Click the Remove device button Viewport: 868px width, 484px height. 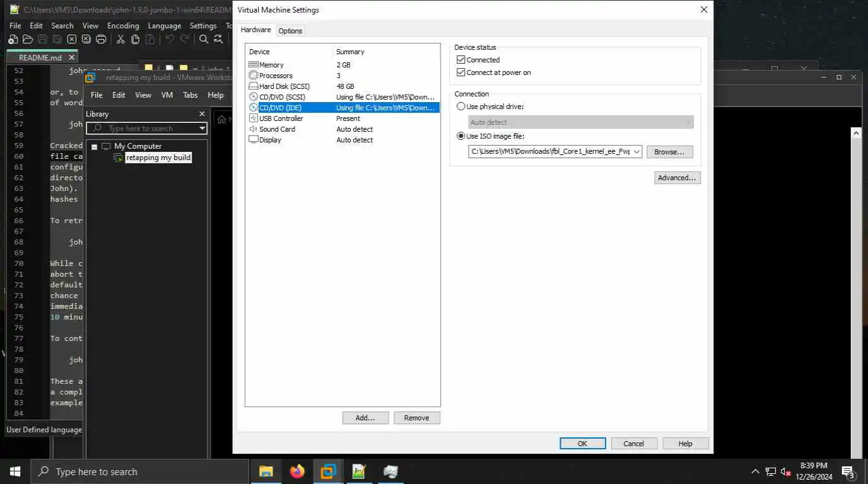[416, 418]
